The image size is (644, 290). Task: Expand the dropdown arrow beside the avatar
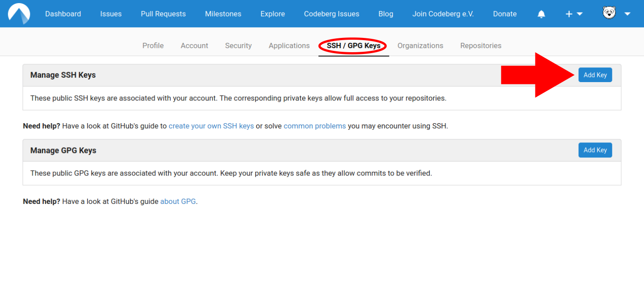[x=627, y=14]
